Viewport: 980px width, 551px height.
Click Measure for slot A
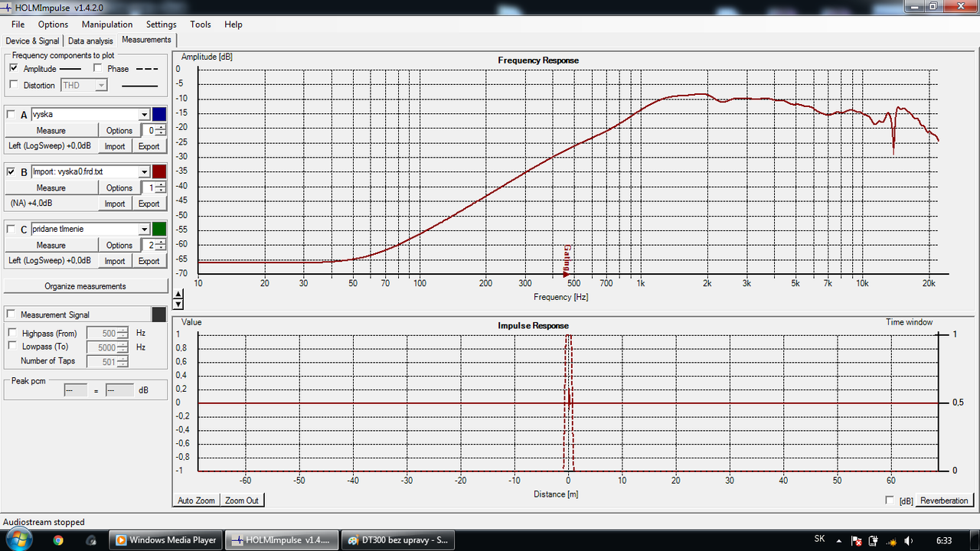(51, 130)
